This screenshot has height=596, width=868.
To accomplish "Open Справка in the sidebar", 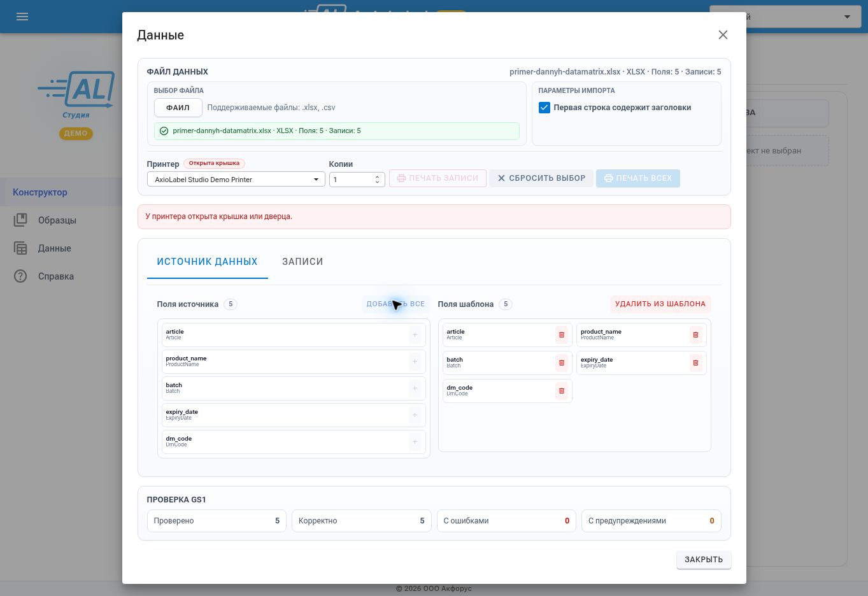I will (61, 276).
